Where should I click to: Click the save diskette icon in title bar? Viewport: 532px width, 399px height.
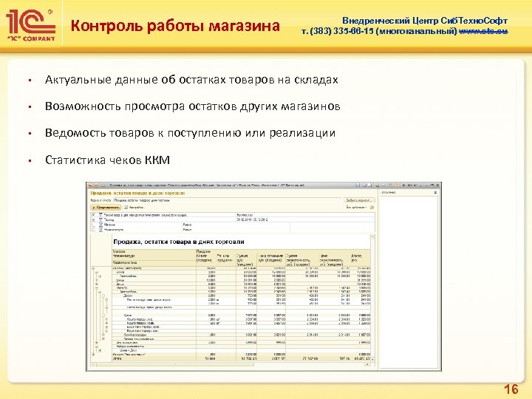(358, 185)
